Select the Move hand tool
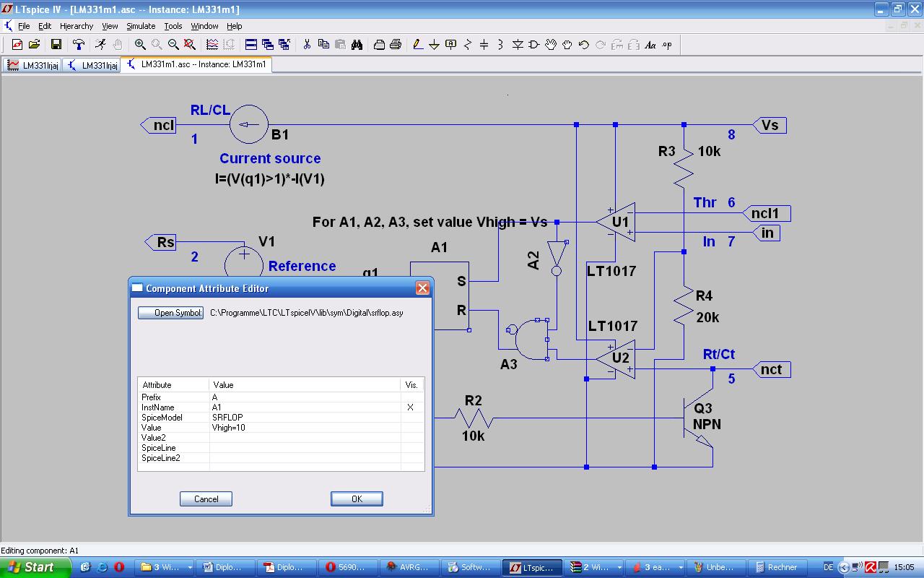The image size is (924, 578). (551, 45)
